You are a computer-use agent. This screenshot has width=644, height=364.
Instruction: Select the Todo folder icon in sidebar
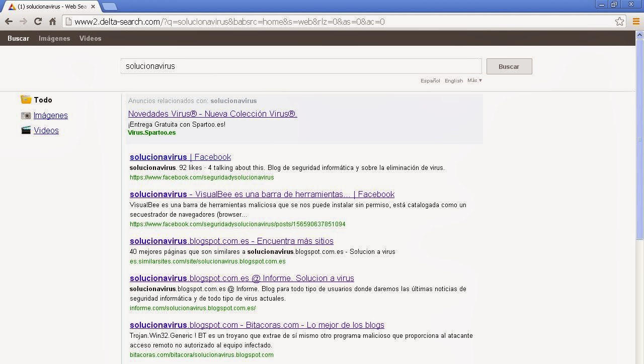(26, 100)
